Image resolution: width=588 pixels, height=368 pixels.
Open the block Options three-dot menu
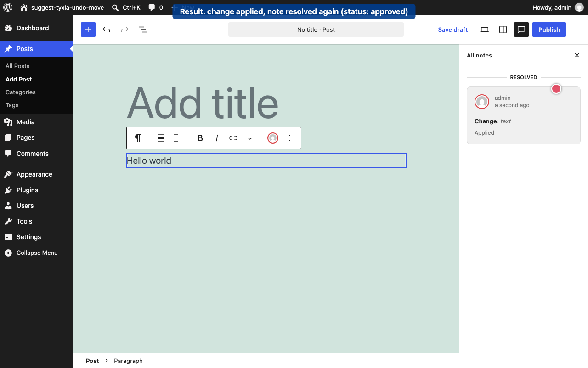tap(290, 138)
